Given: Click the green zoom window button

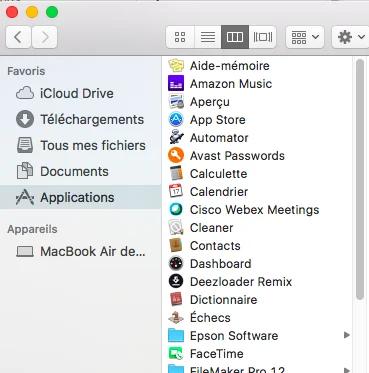Looking at the screenshot, I should [x=52, y=12].
